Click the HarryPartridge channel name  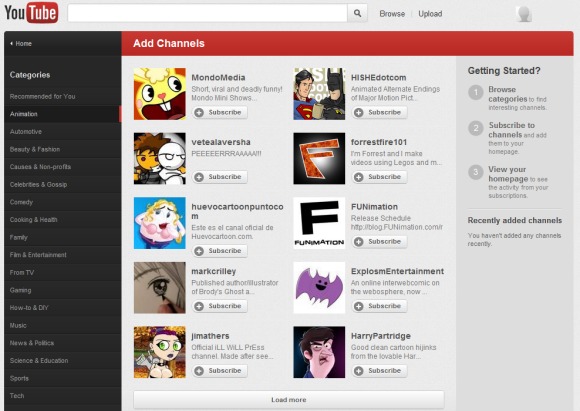381,336
